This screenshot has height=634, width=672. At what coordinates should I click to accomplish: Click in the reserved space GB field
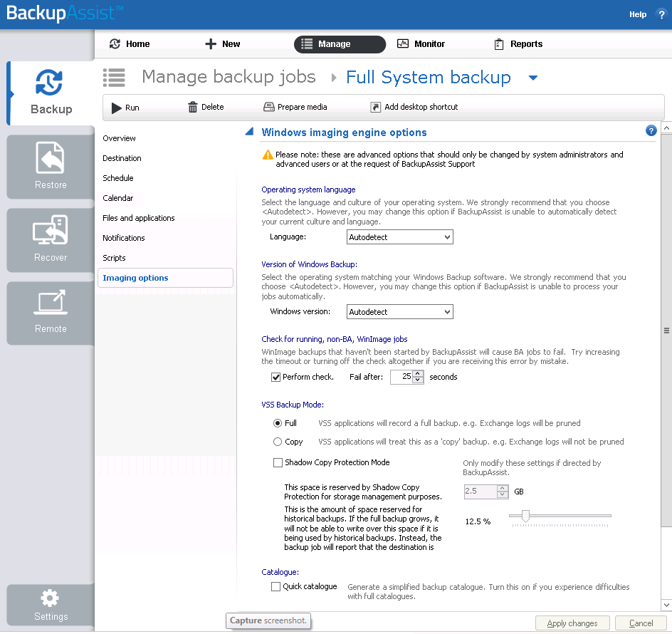click(x=481, y=492)
